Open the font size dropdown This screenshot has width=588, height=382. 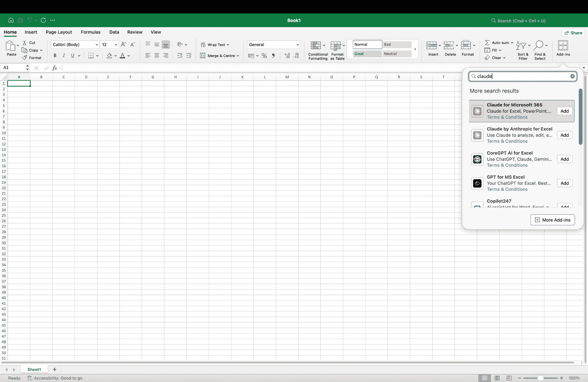click(x=109, y=44)
